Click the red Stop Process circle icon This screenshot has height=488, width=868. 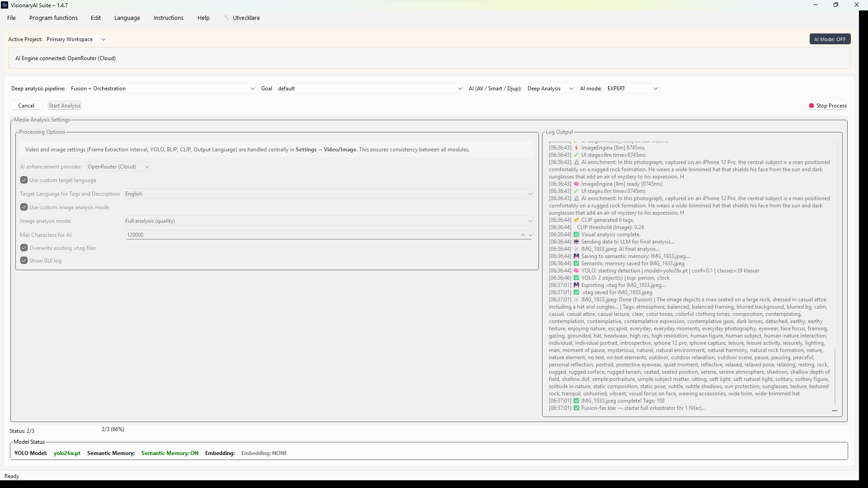click(811, 106)
